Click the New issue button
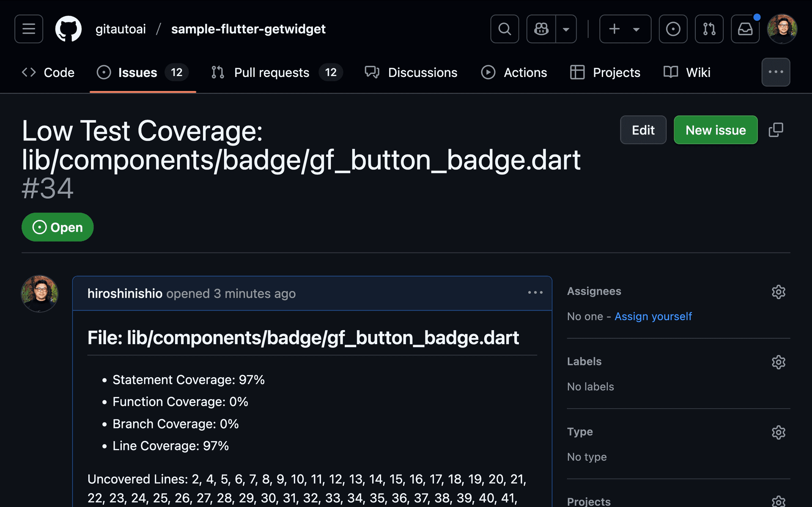The height and width of the screenshot is (507, 812). point(716,130)
